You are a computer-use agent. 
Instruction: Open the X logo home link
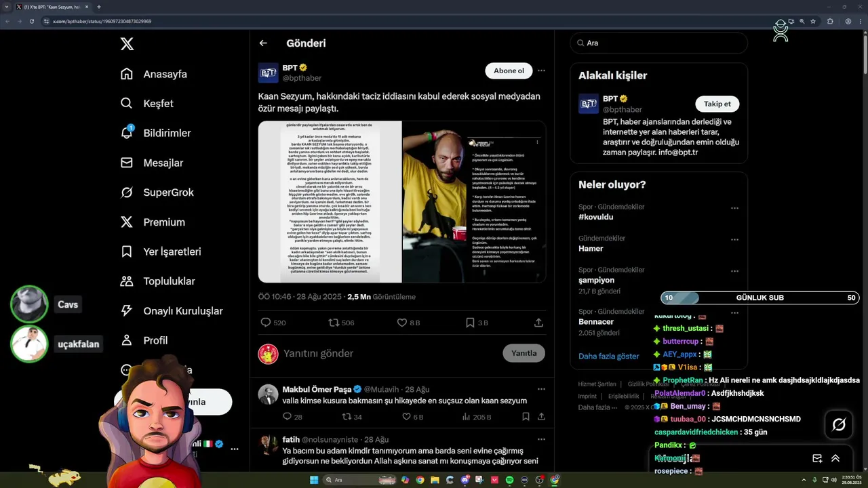pos(127,44)
